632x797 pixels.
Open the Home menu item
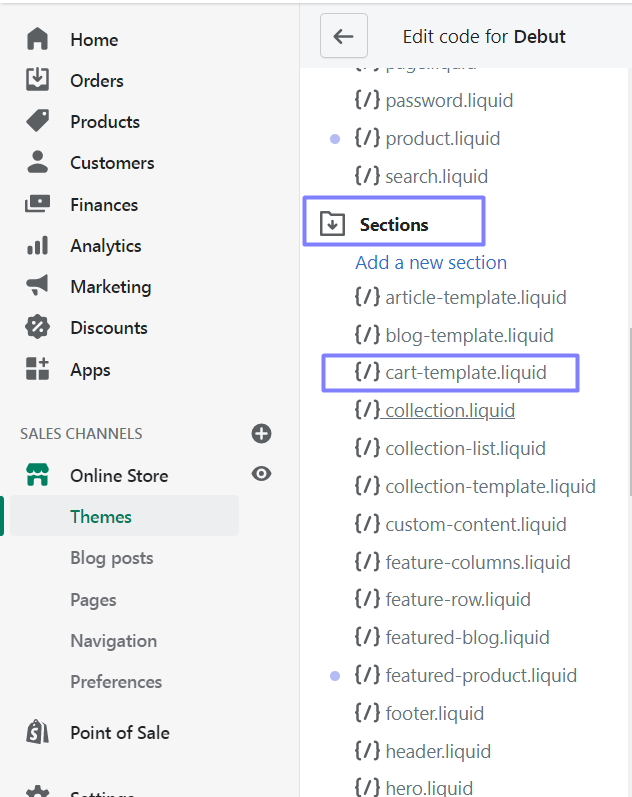pyautogui.click(x=94, y=40)
